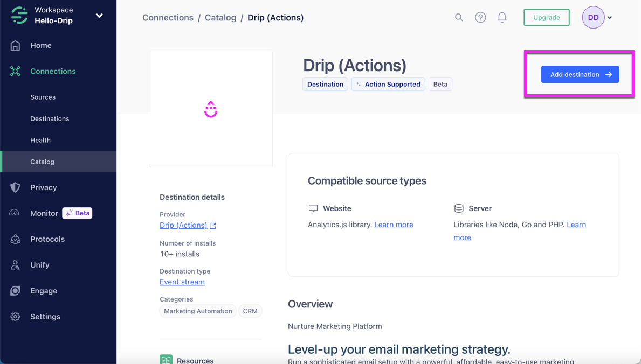This screenshot has width=641, height=364.
Task: Open the Event stream link
Action: pos(182,282)
